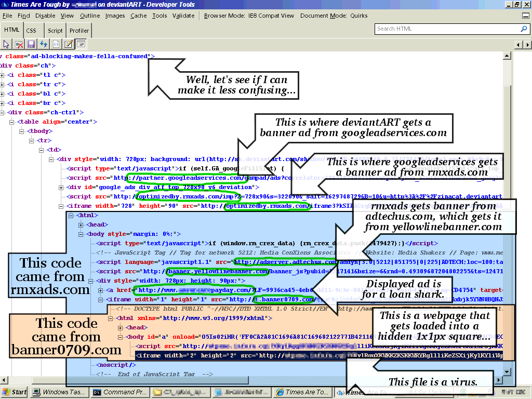Open the Times Are Tough Internet Explorer taskbar item

(x=303, y=392)
